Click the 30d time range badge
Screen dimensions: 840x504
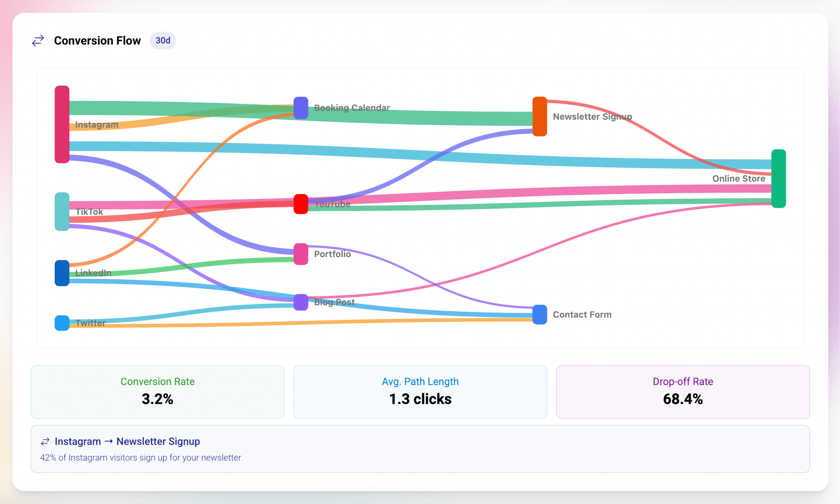pyautogui.click(x=163, y=41)
